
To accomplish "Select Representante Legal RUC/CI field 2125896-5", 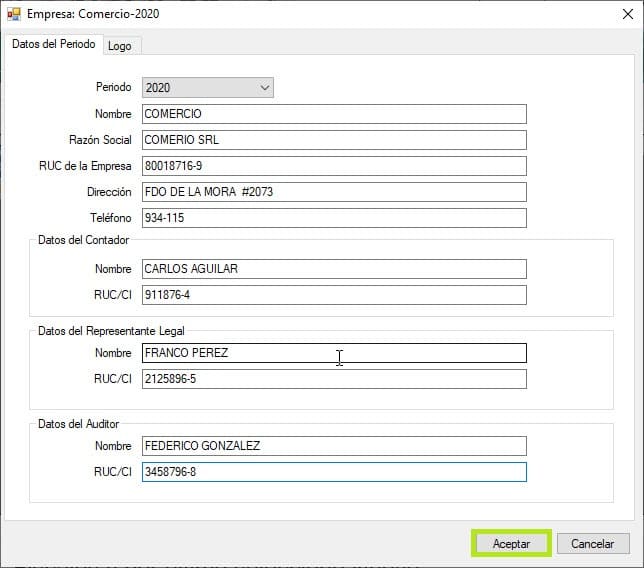I will coord(334,379).
